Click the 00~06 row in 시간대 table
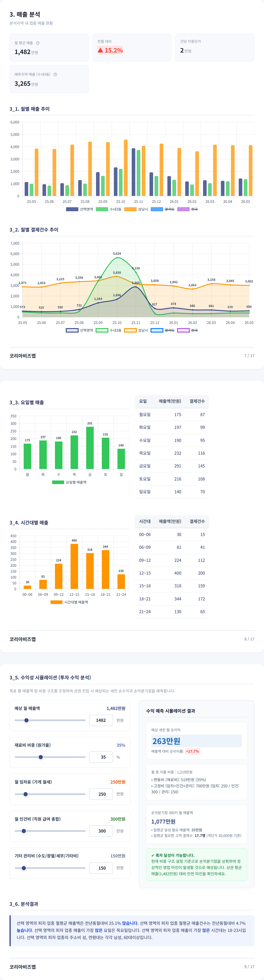The width and height of the screenshot is (264, 980). click(172, 535)
